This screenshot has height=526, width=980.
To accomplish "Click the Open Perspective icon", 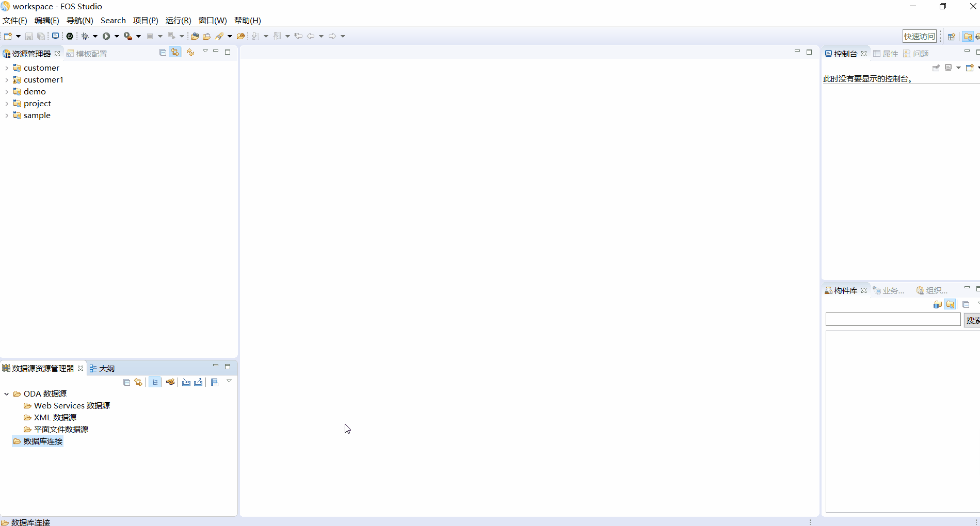I will [951, 37].
